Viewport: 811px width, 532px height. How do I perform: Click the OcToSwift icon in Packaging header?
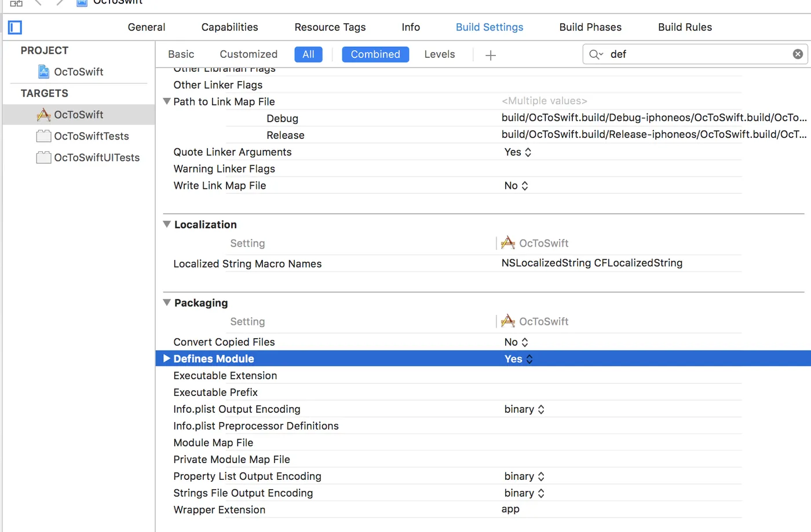point(508,321)
